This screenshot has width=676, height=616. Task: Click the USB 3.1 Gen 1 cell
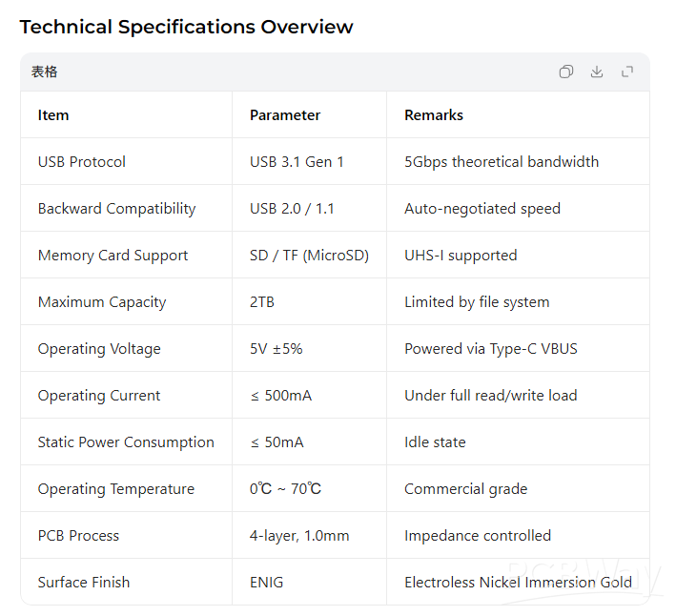click(297, 162)
